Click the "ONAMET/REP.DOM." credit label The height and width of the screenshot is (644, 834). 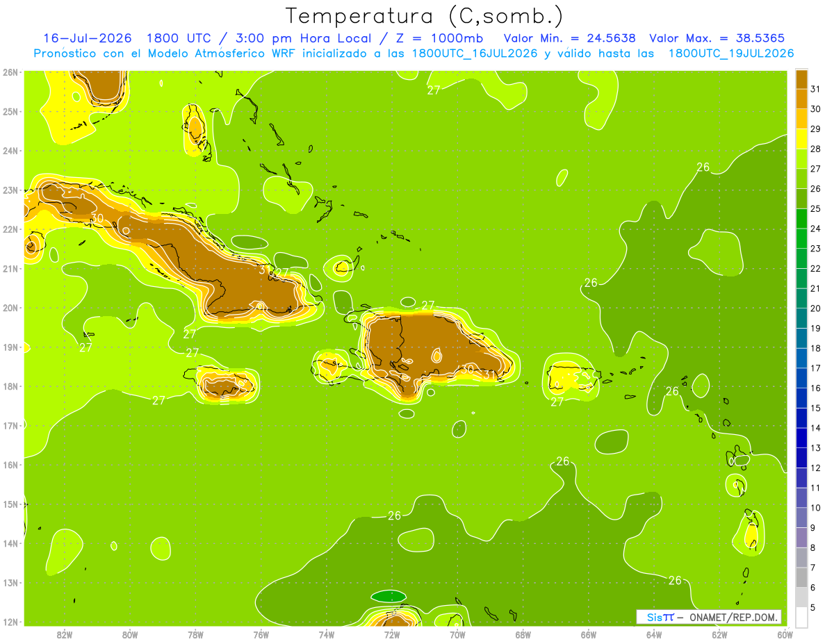(x=733, y=617)
